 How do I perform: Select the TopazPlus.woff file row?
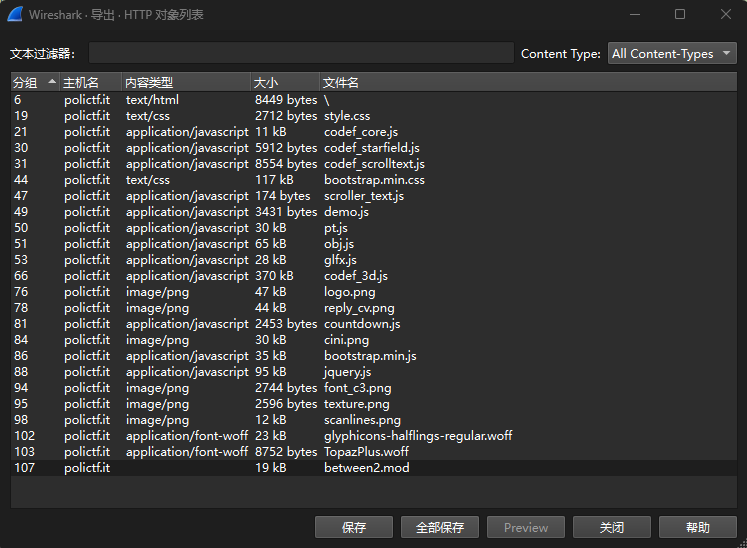(x=374, y=452)
